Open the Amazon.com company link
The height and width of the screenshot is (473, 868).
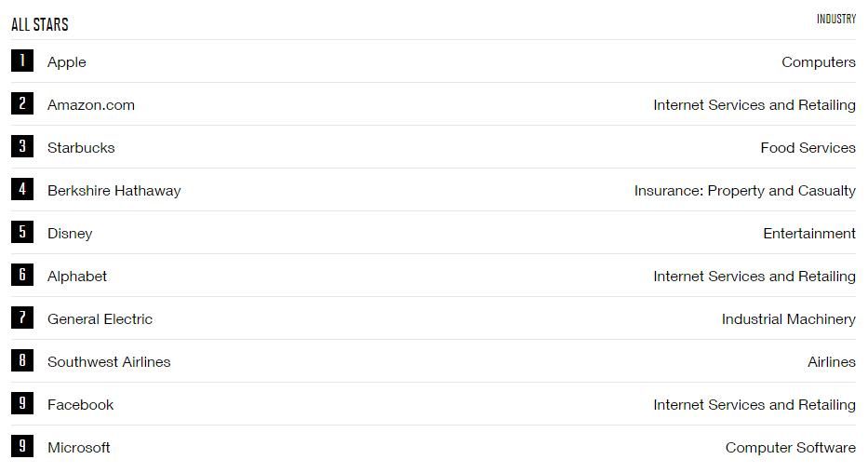pos(91,105)
